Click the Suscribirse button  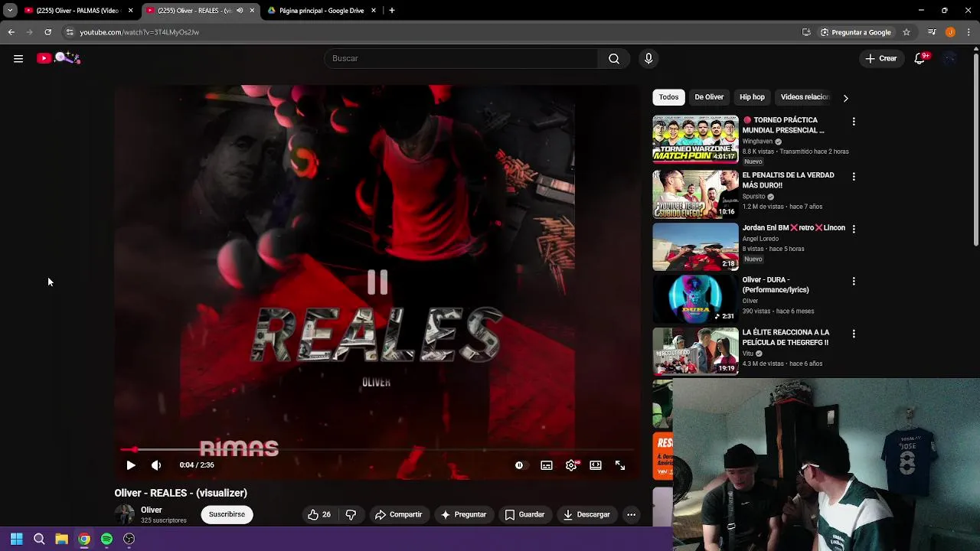227,514
